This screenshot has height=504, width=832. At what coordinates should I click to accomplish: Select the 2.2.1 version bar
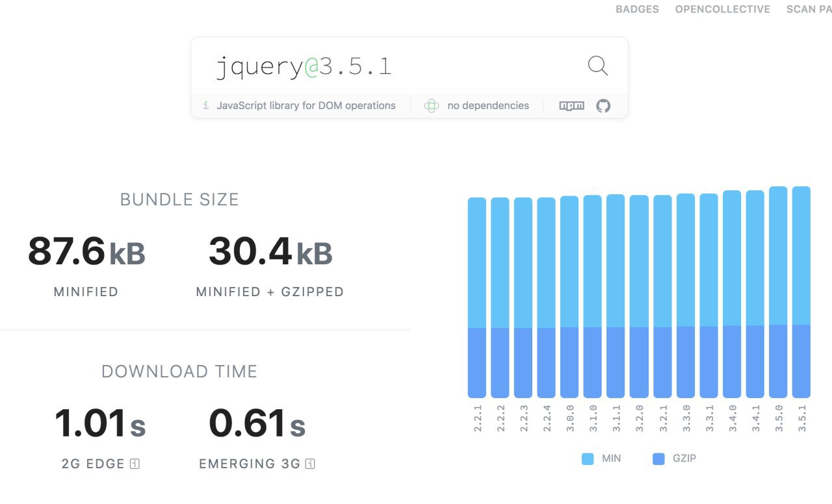coord(477,297)
